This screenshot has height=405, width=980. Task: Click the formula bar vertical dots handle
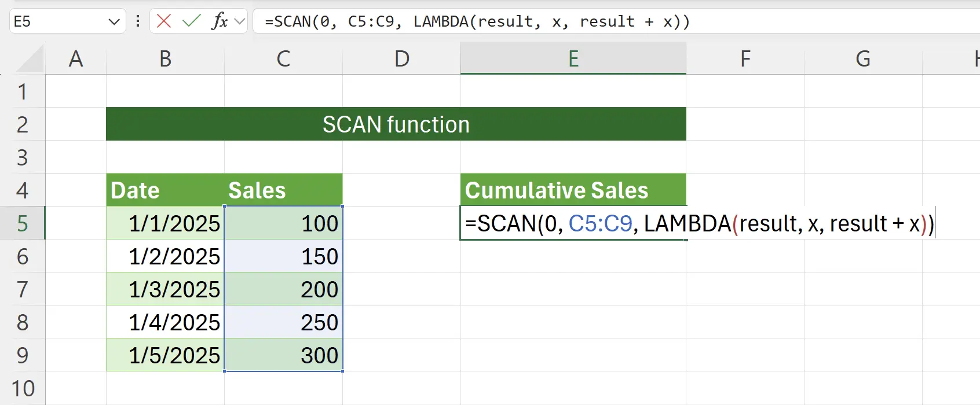coord(138,21)
